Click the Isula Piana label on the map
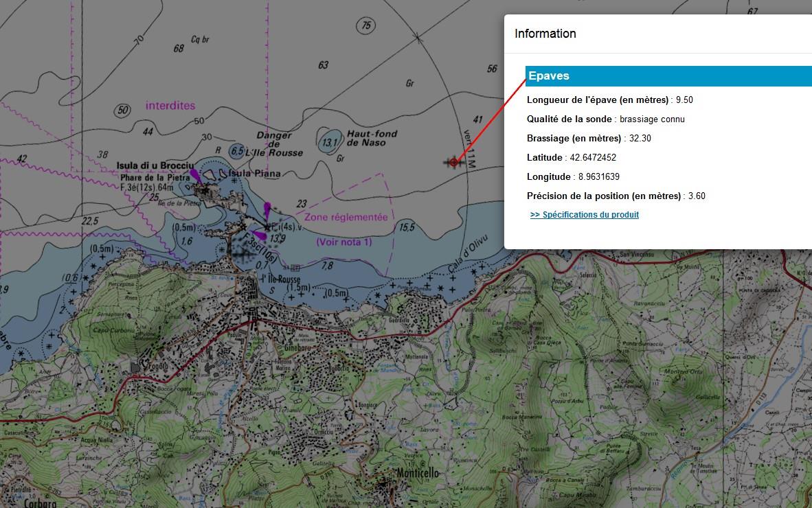The width and height of the screenshot is (812, 508). coord(255,173)
